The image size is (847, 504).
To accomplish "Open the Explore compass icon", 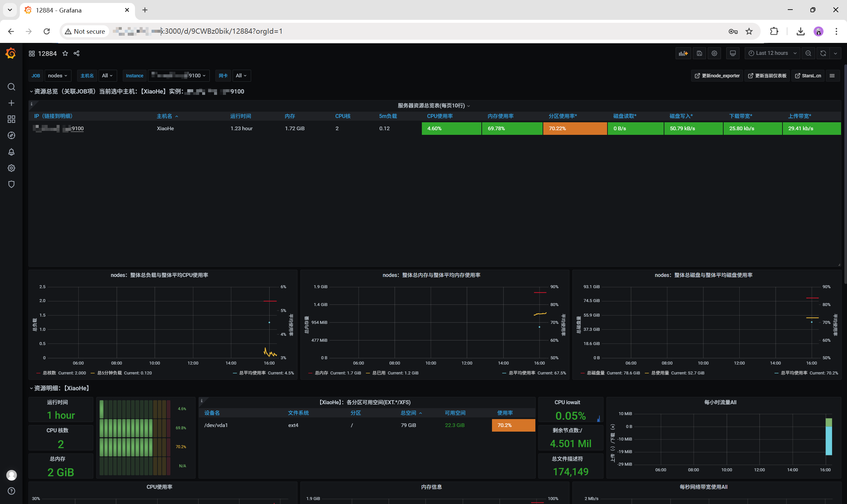I will click(11, 136).
